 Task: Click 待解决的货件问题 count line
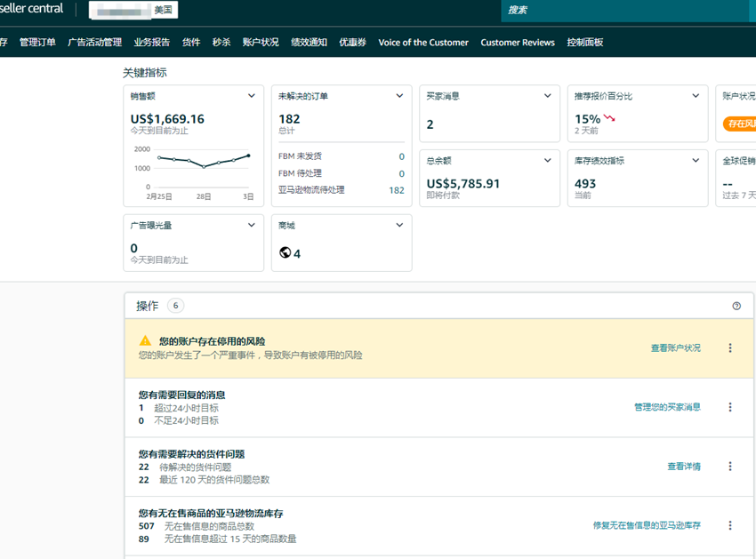pyautogui.click(x=185, y=467)
